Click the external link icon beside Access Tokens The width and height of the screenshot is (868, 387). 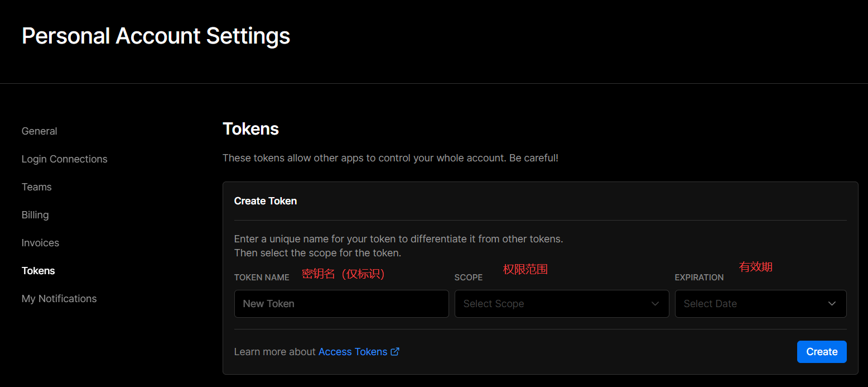click(x=395, y=352)
